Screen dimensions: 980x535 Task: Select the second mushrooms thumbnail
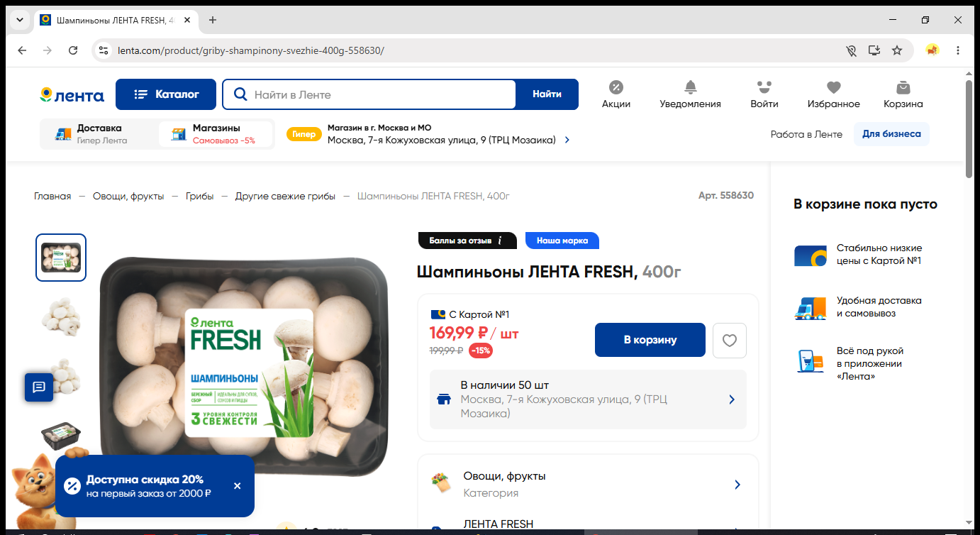point(61,317)
